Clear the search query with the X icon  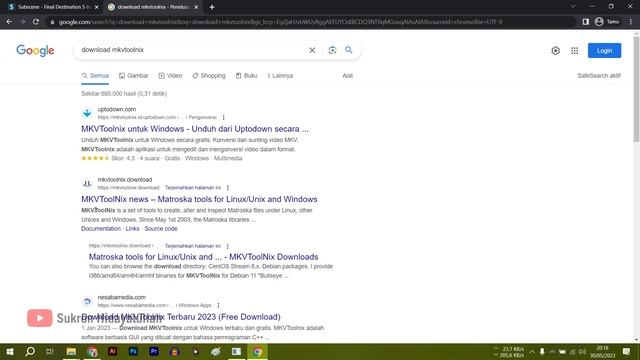tap(312, 50)
